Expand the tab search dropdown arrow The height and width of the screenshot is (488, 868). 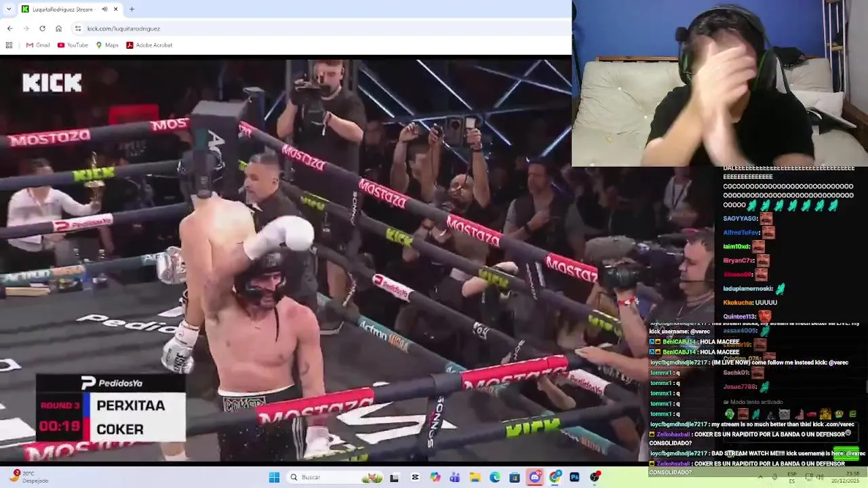click(8, 9)
